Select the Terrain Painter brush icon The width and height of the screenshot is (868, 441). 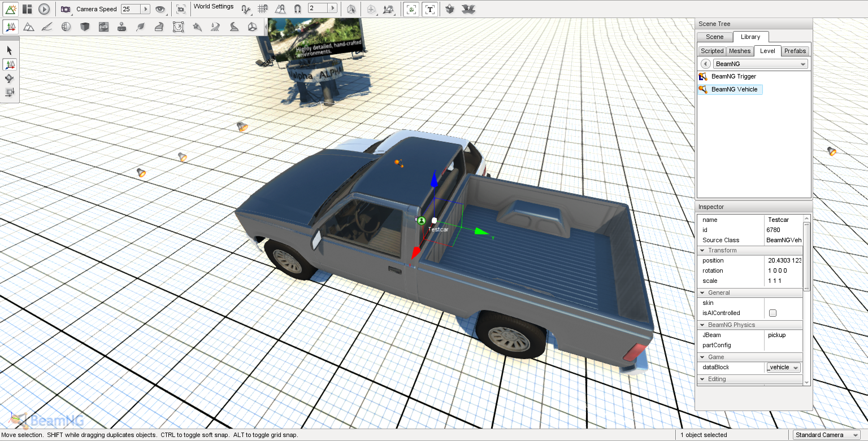[47, 27]
